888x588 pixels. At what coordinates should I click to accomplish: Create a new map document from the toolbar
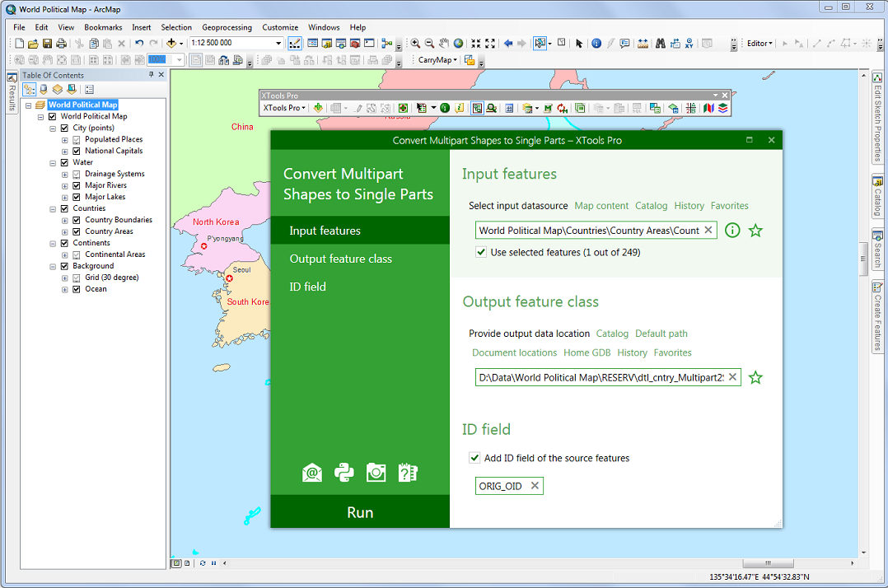19,44
